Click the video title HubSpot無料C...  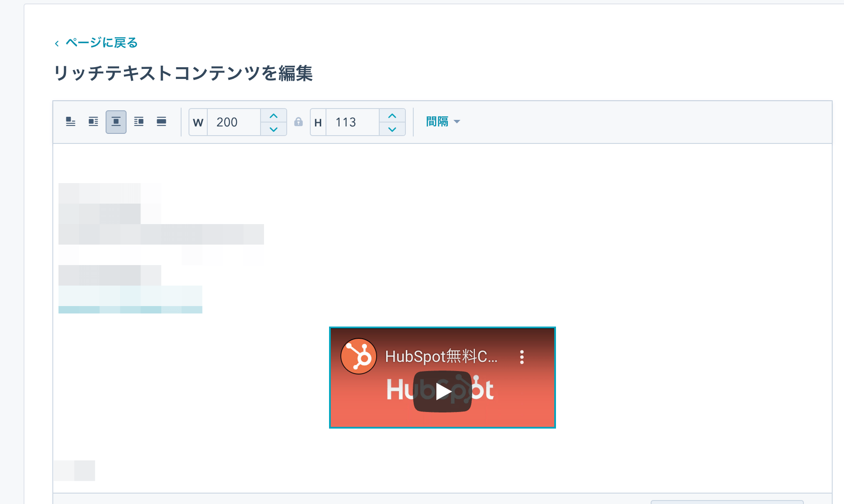click(x=441, y=357)
